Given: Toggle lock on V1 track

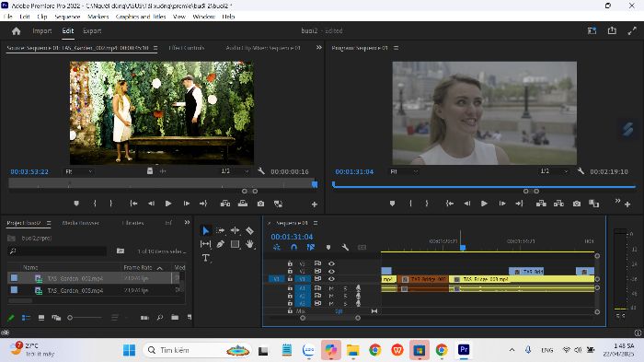Looking at the screenshot, I should pyautogui.click(x=290, y=279).
